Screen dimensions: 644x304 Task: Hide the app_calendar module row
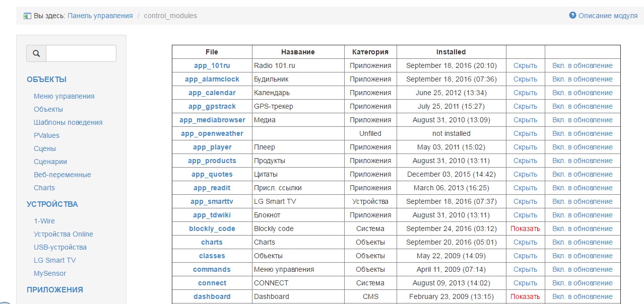pyautogui.click(x=525, y=93)
